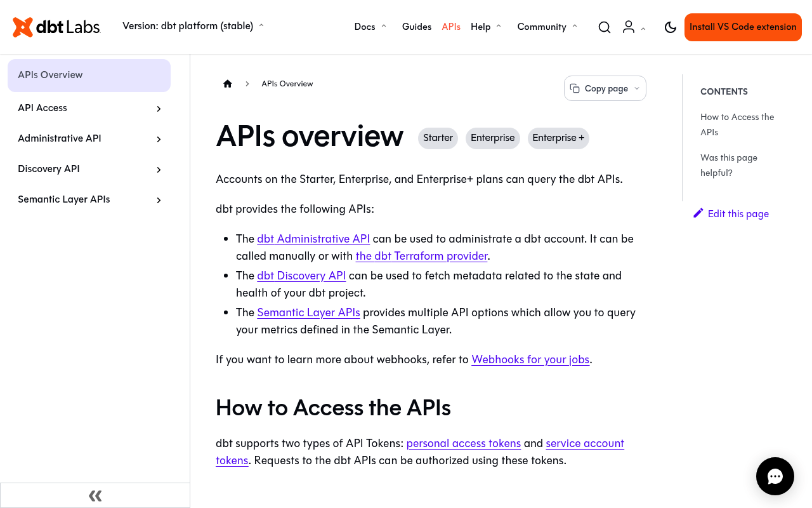Open the version selector dropdown

click(x=193, y=26)
